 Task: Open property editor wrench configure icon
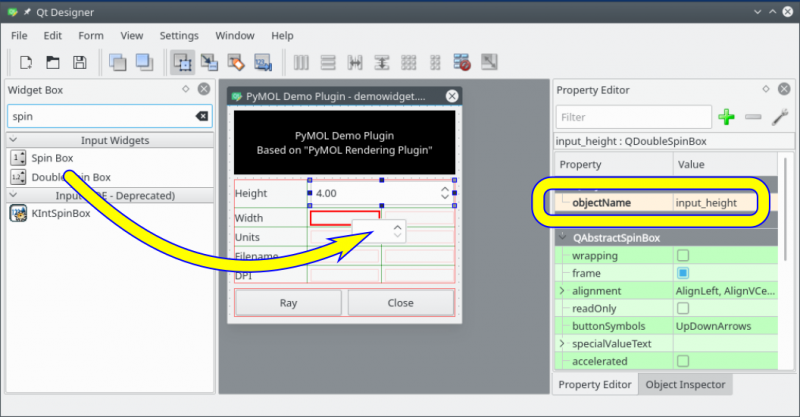coord(780,117)
